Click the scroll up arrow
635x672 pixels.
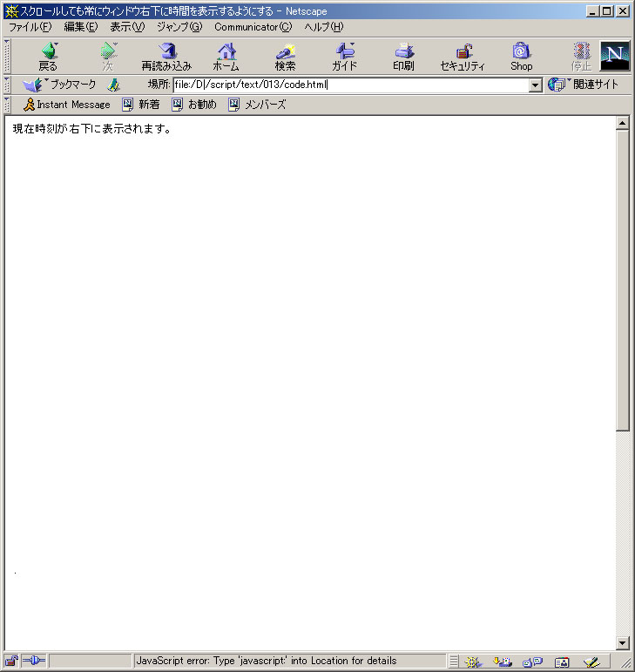click(623, 124)
